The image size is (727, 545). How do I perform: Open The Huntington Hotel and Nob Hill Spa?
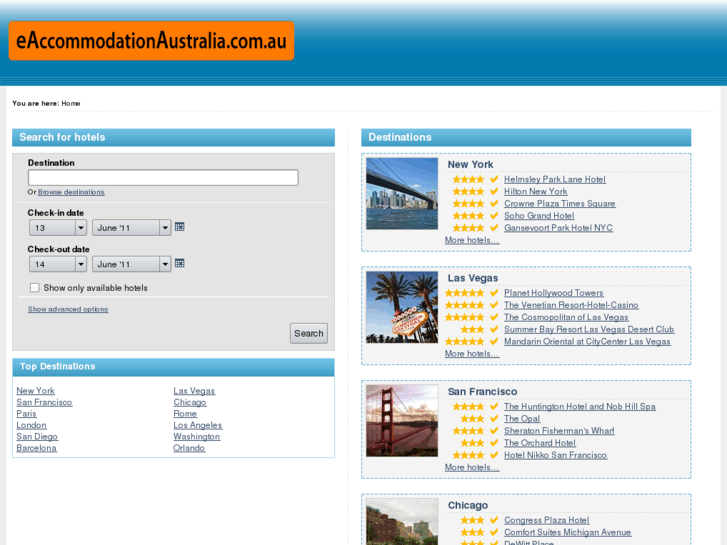coord(580,406)
